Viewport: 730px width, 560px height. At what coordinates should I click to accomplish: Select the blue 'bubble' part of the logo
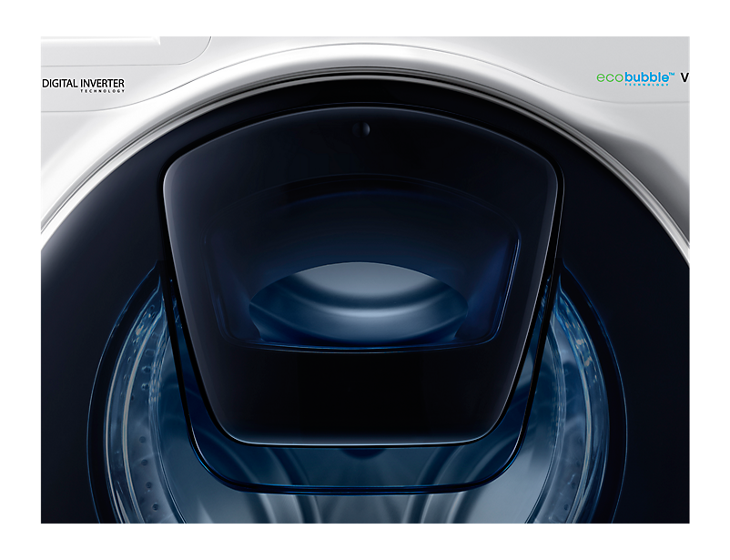point(645,78)
